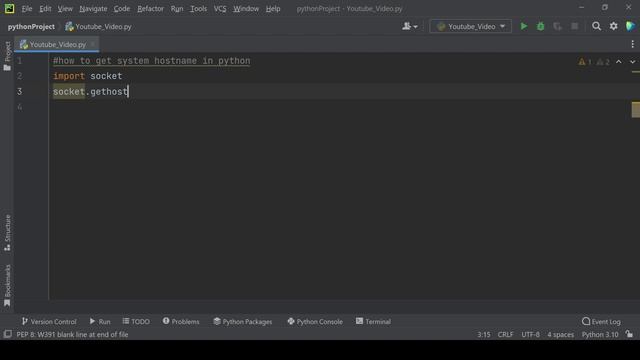Switch Python 3.10 interpreter

pos(600,334)
